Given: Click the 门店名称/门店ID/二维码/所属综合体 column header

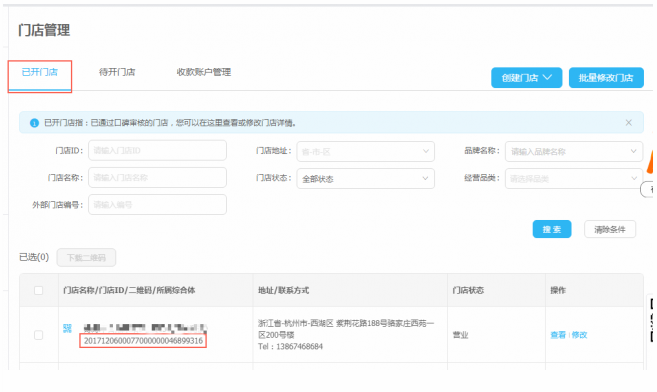Looking at the screenshot, I should pyautogui.click(x=129, y=290).
